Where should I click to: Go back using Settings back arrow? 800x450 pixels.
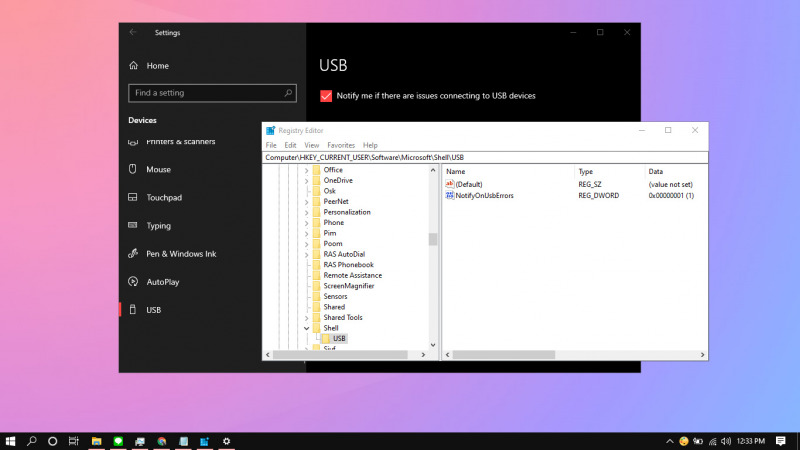pos(133,32)
